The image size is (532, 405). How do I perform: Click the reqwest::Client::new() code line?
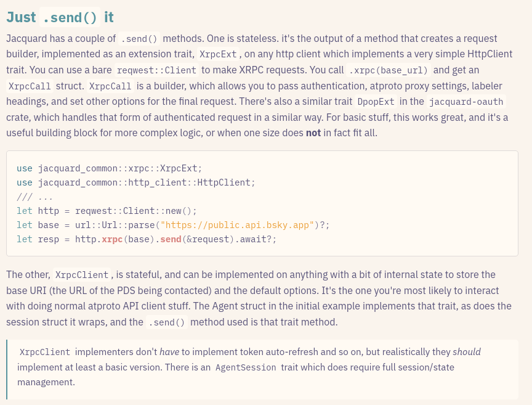107,211
